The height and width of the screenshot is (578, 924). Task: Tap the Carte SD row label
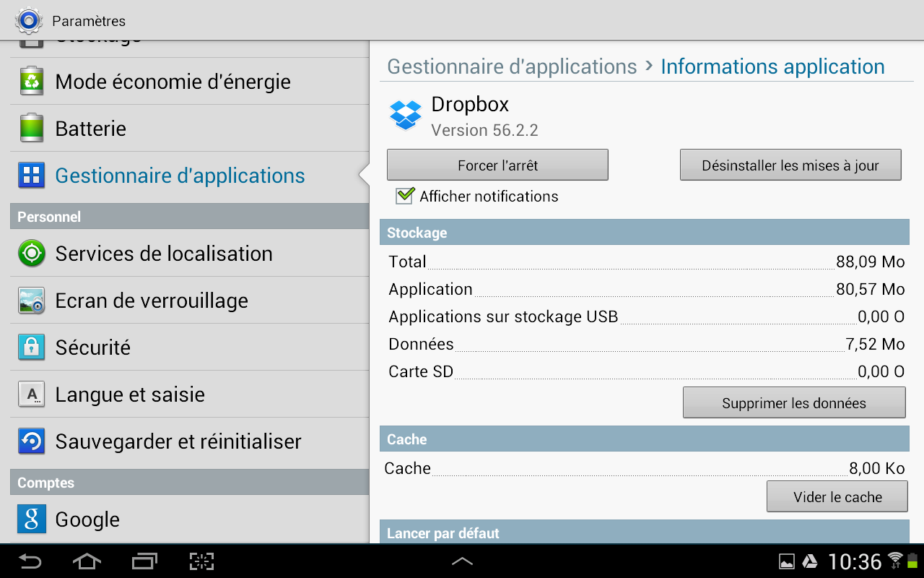click(421, 371)
